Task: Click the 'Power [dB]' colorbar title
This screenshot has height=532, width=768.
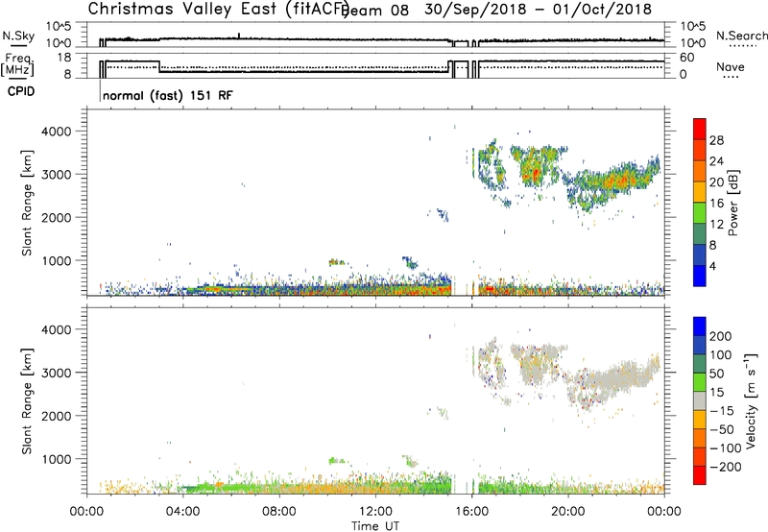Action: click(732, 203)
